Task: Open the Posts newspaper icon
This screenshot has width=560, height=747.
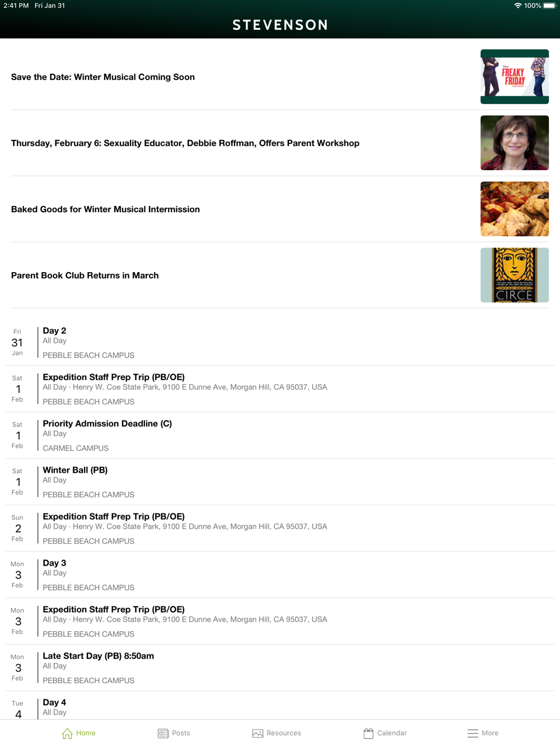Action: click(x=163, y=733)
